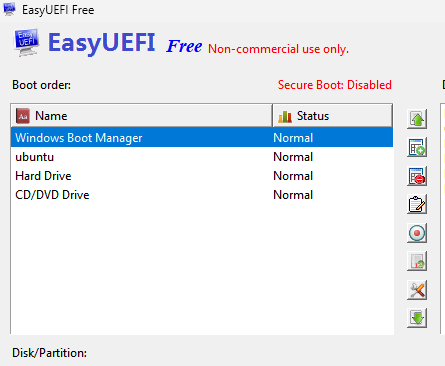The width and height of the screenshot is (445, 366).
Task: Sort boot entries by Name column
Action: point(142,116)
